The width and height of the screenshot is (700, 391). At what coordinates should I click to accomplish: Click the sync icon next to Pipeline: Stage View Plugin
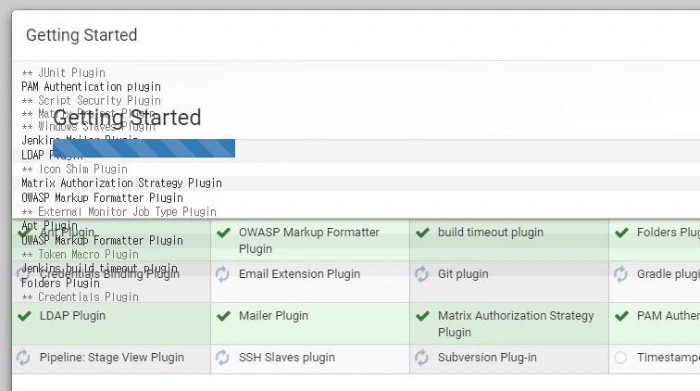click(23, 358)
